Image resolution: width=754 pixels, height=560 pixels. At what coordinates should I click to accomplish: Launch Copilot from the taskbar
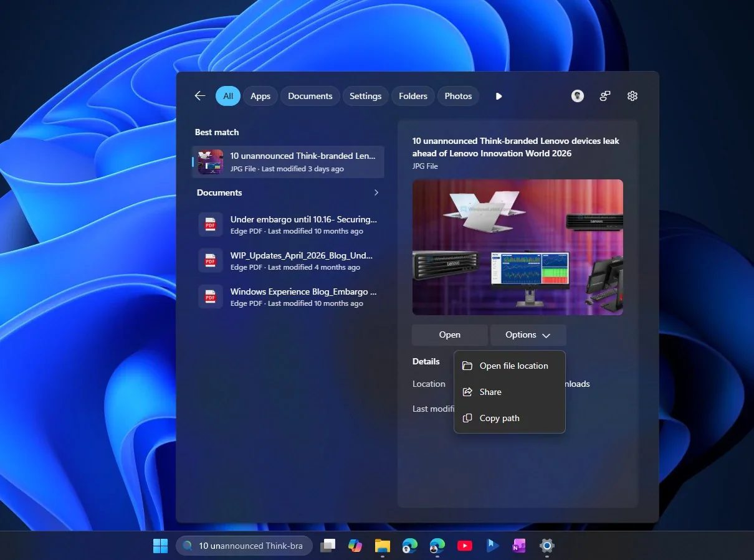pyautogui.click(x=355, y=546)
